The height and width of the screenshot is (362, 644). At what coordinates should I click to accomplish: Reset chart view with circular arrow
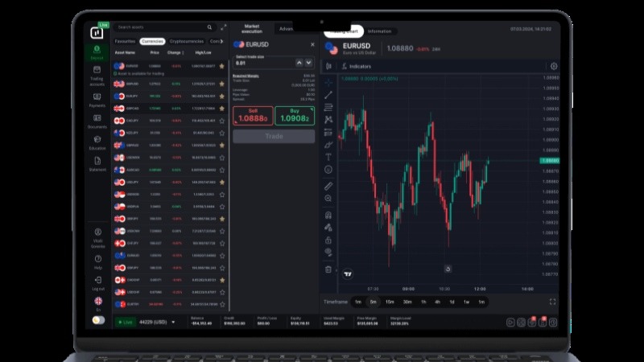coord(448,269)
